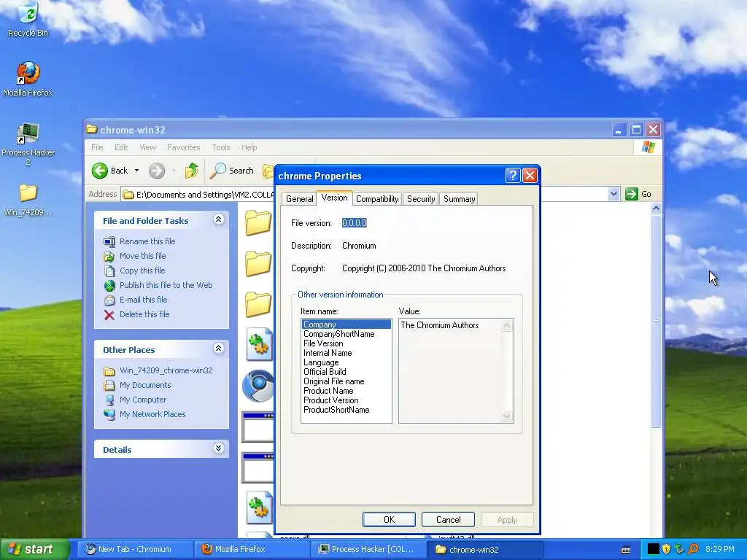The image size is (747, 560).
Task: Switch to the Security tab
Action: coord(421,199)
